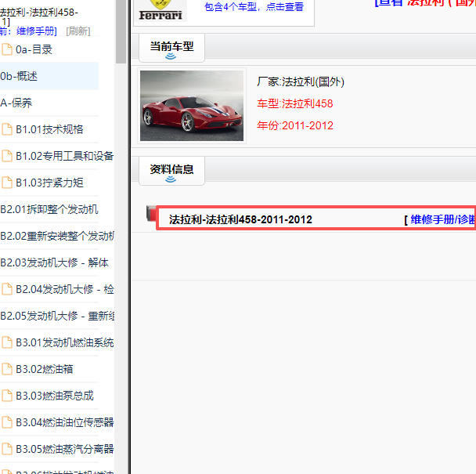Click the B3.04燃油油位传感器 file icon

pyautogui.click(x=7, y=422)
